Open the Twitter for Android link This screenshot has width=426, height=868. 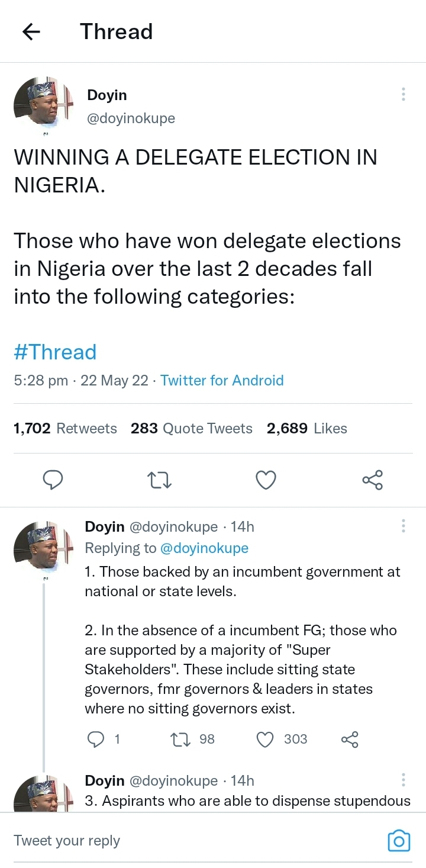pyautogui.click(x=222, y=380)
